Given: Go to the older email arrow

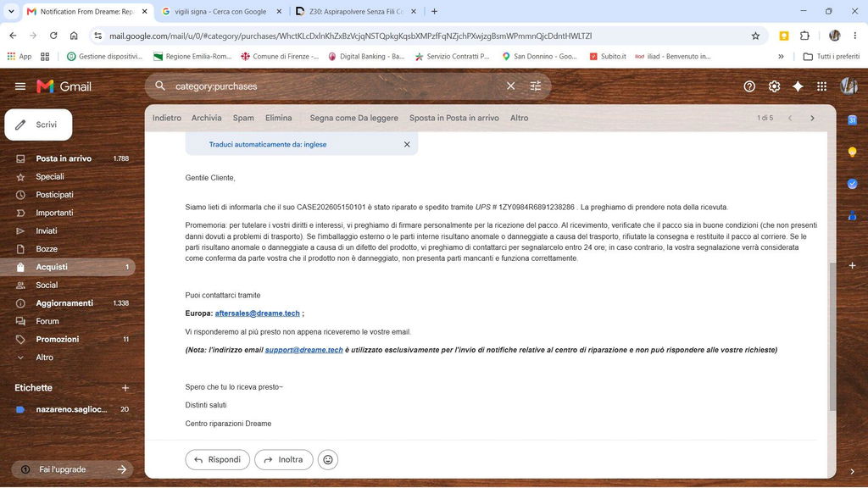Looking at the screenshot, I should pyautogui.click(x=812, y=118).
